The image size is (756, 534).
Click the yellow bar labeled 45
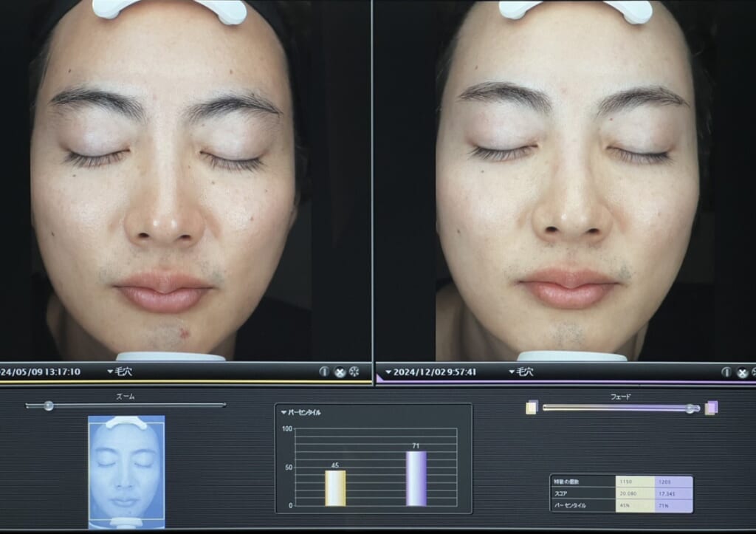(335, 487)
